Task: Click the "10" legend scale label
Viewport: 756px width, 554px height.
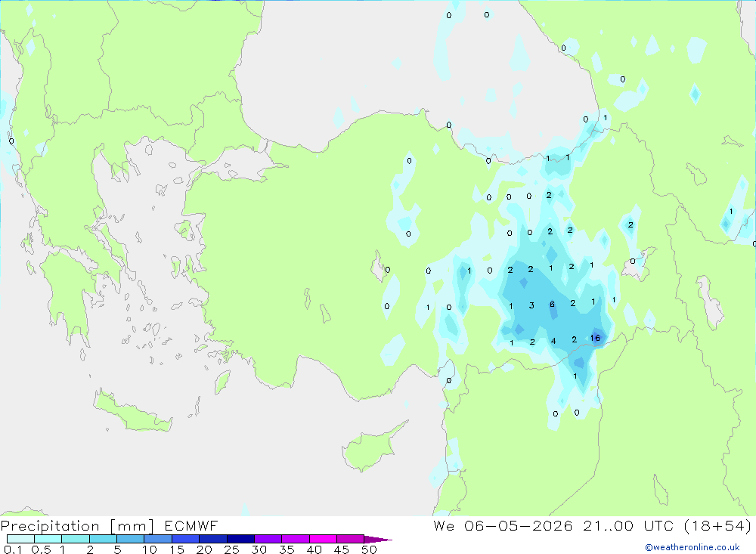Action: 150,549
